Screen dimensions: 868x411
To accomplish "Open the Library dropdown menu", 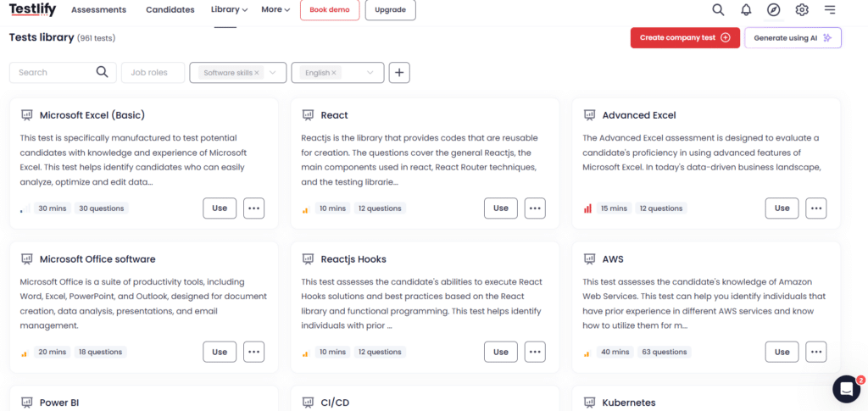I will point(229,9).
